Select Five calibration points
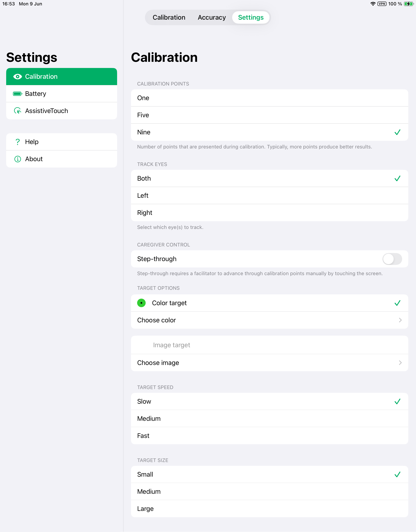The width and height of the screenshot is (416, 532). click(269, 115)
